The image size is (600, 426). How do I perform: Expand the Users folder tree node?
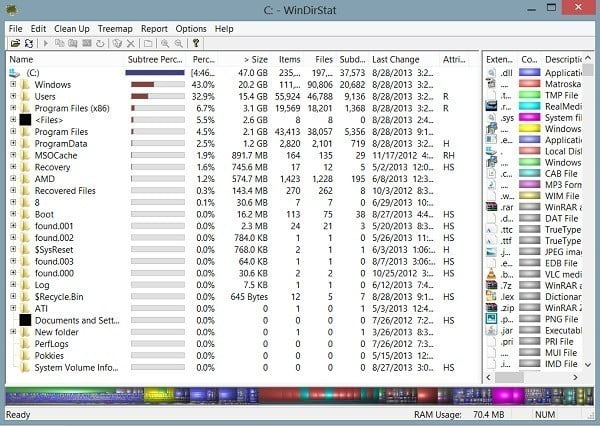(14, 96)
